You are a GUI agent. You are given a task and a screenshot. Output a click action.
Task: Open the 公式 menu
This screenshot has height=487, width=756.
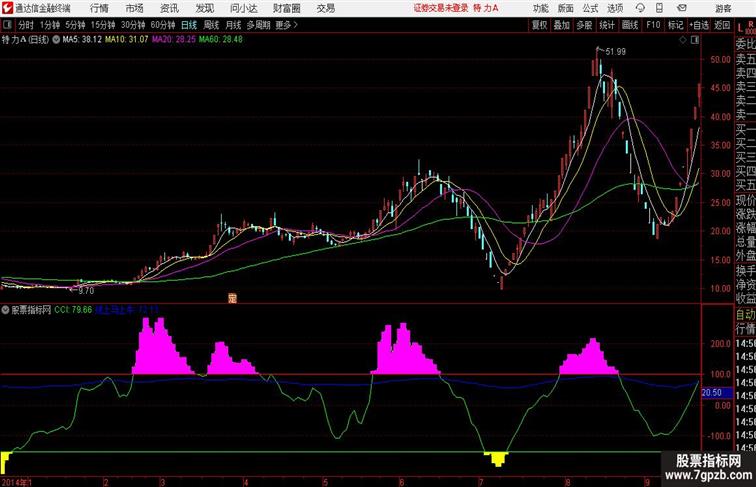pyautogui.click(x=590, y=8)
